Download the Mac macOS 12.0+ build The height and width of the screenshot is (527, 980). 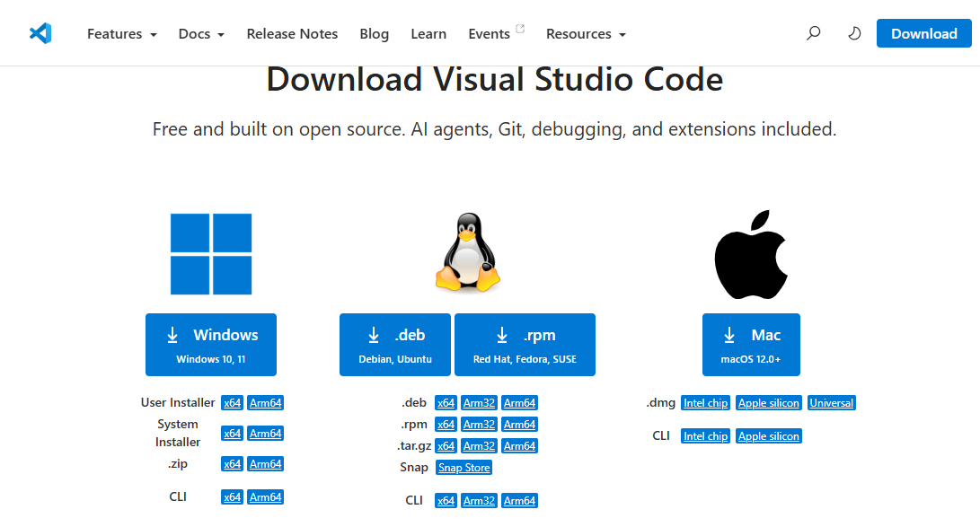[751, 345]
